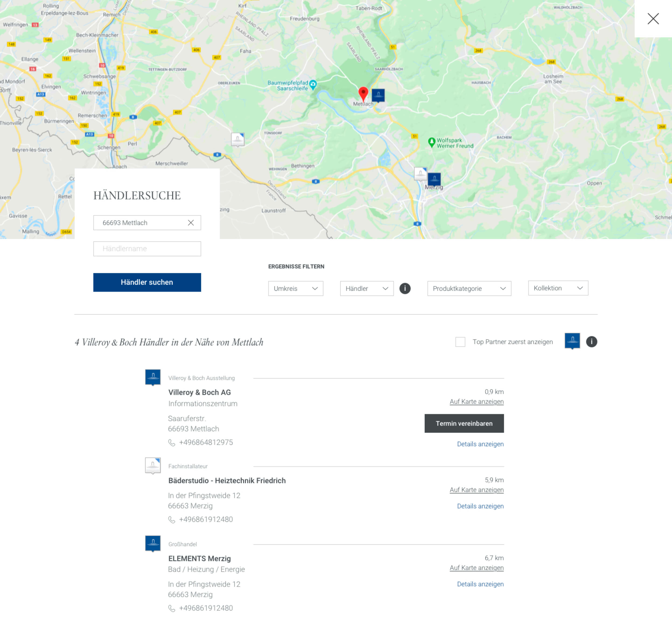
Task: Click Termin vereinbaren button
Action: [464, 423]
